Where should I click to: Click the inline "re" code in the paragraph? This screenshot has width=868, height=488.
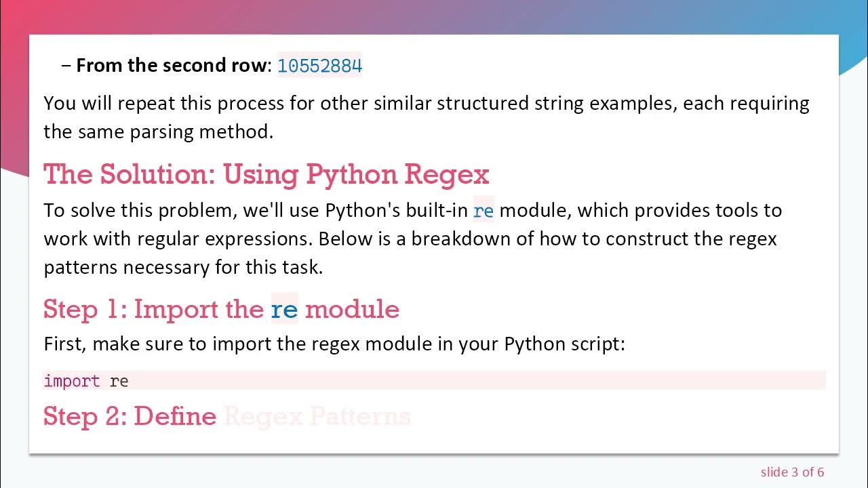tap(484, 211)
